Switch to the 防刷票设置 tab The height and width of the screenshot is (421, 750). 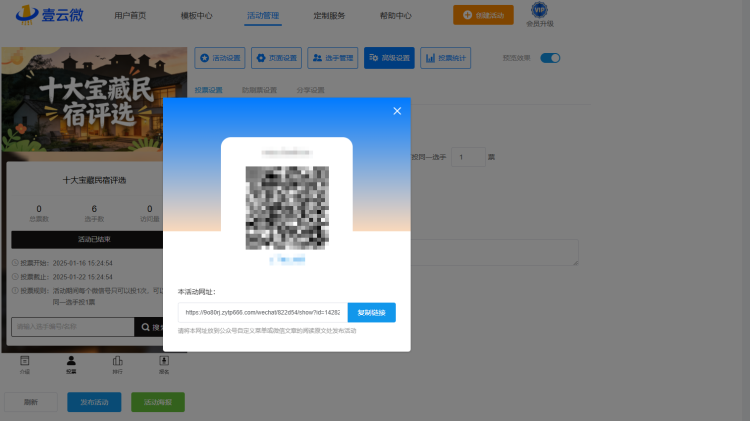[x=259, y=90]
